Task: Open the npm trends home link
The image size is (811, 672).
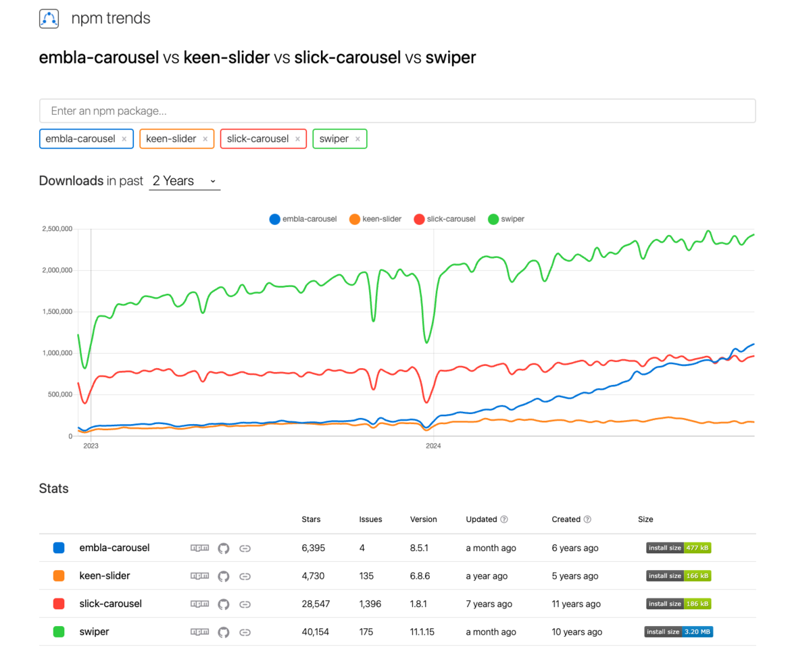Action: click(111, 19)
